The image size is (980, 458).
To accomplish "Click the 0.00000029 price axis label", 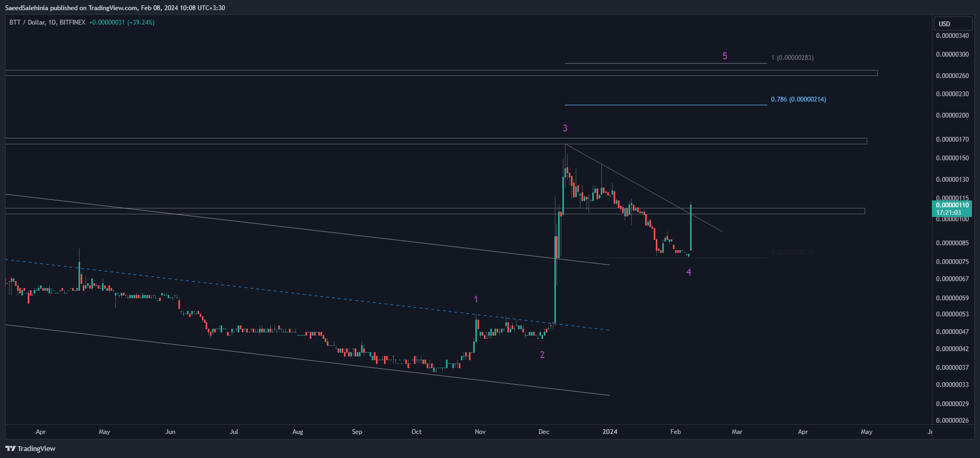I will tap(952, 404).
